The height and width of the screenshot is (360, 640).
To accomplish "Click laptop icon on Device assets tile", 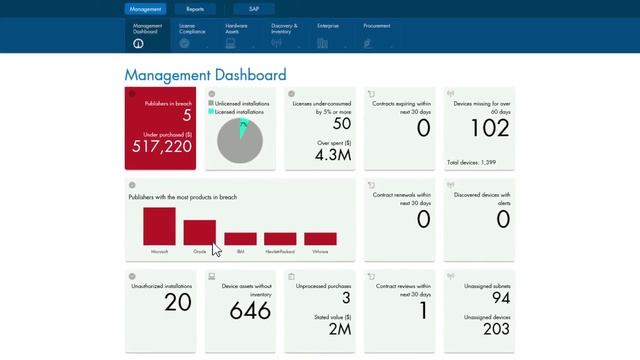I will click(212, 276).
